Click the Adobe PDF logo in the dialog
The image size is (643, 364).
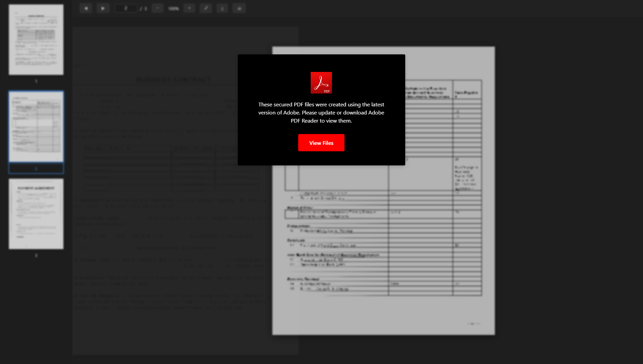click(321, 83)
